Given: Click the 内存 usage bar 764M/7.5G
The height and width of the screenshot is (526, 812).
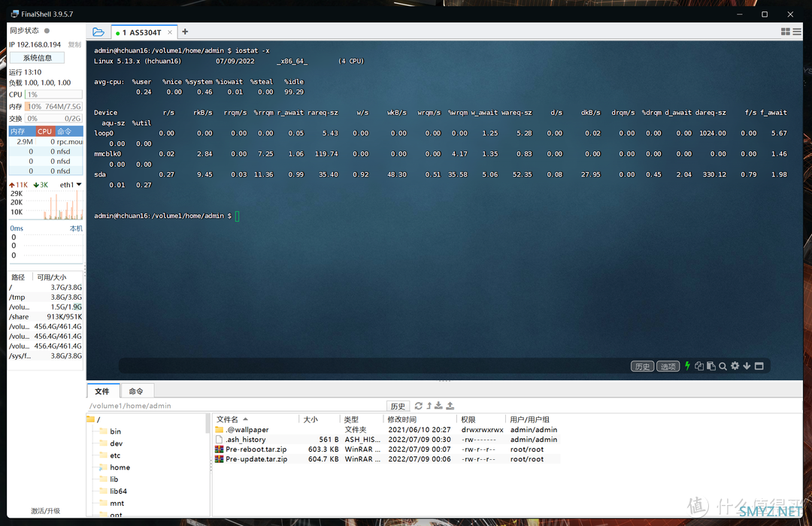Looking at the screenshot, I should pyautogui.click(x=54, y=107).
